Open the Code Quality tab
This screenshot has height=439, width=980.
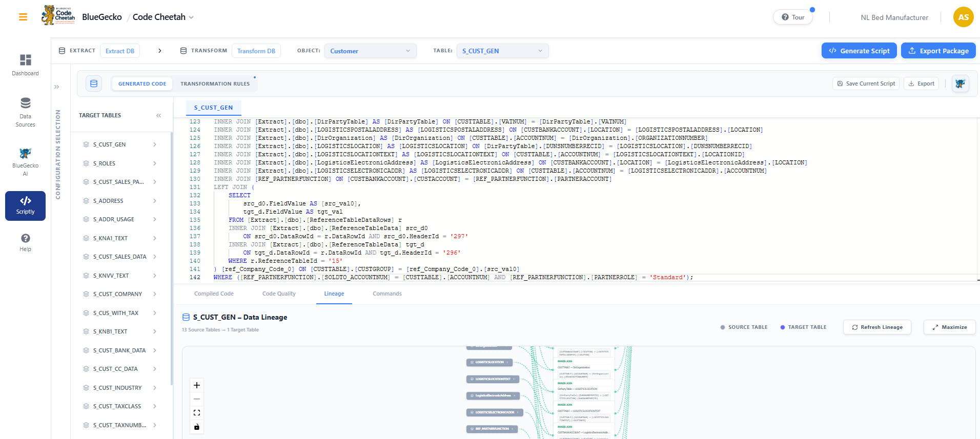(279, 294)
